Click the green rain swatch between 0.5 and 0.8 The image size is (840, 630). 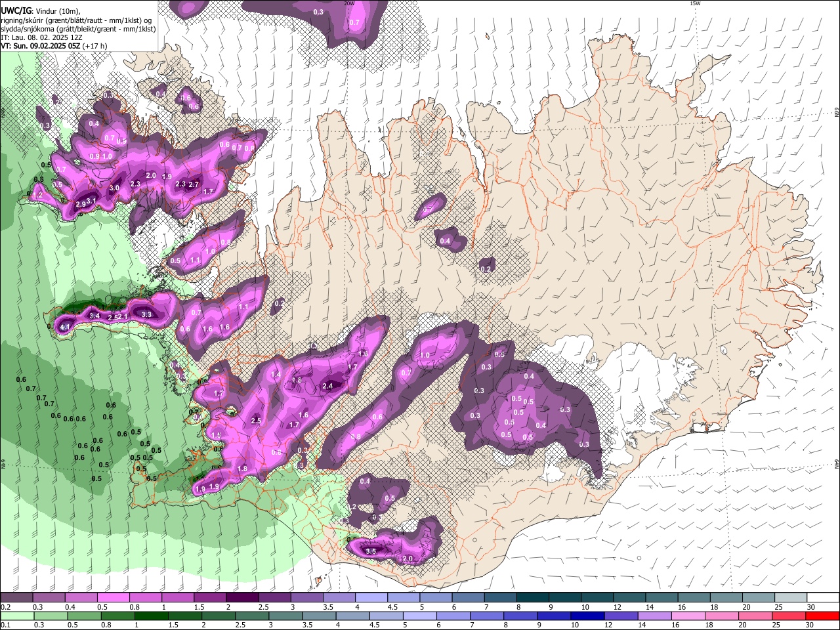[84, 616]
